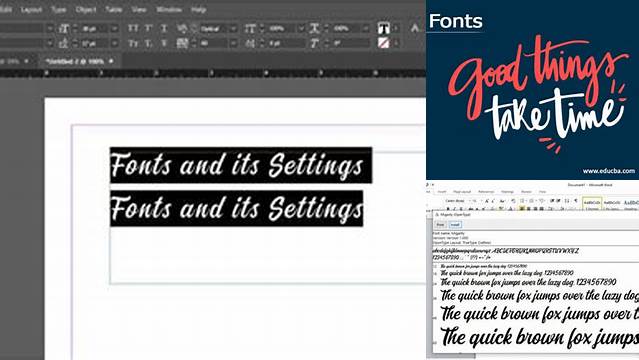Image resolution: width=639 pixels, height=360 pixels.
Task: Click the Superscript icon in control panel
Action: click(149, 28)
